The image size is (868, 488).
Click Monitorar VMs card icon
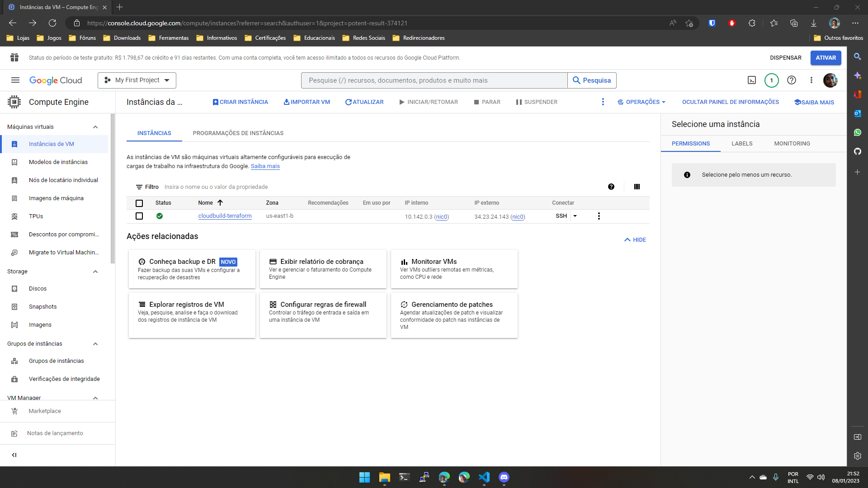(403, 262)
